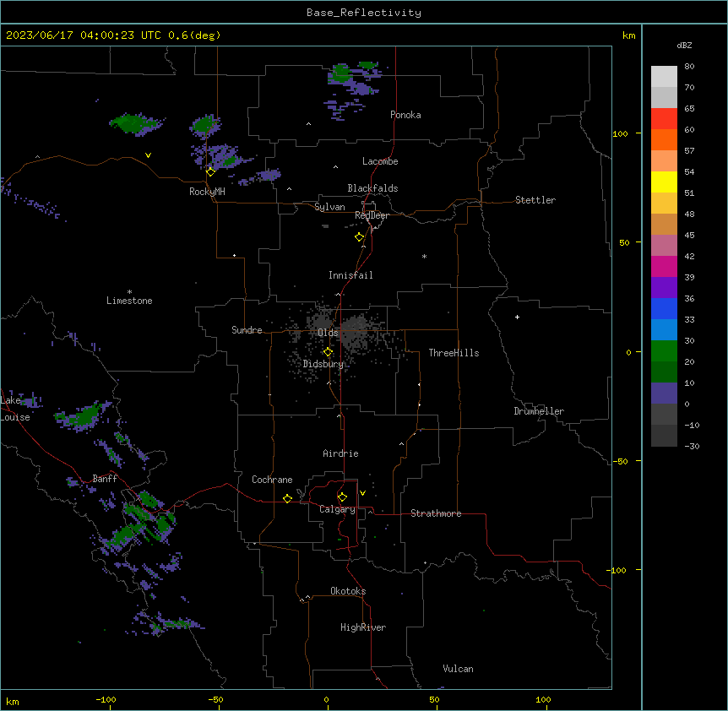Screen dimensions: 728x711
Task: Click the Limestone label
Action: (129, 301)
